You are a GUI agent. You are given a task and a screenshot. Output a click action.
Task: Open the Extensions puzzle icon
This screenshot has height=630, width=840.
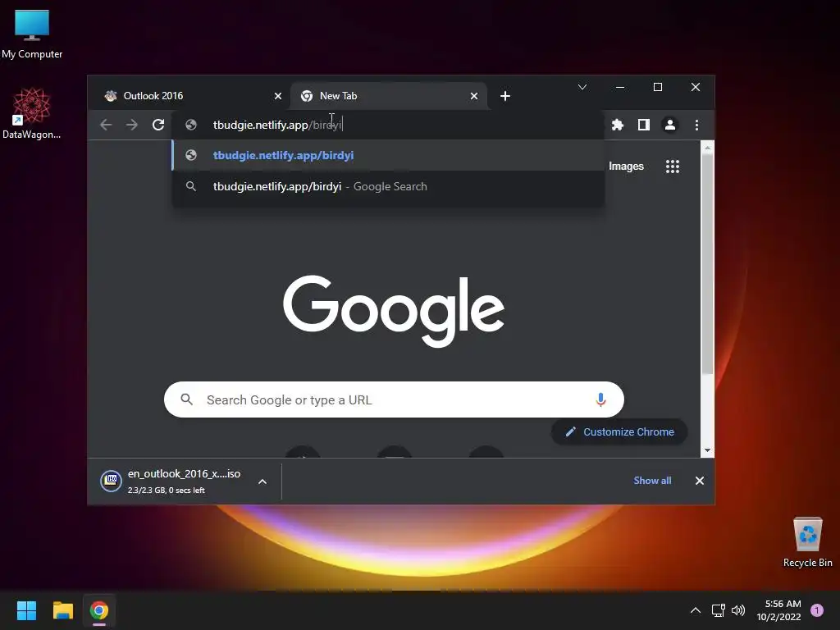[x=618, y=125]
